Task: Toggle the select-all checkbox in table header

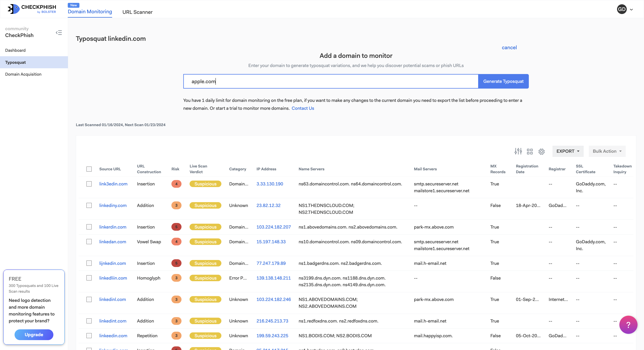Action: point(89,169)
